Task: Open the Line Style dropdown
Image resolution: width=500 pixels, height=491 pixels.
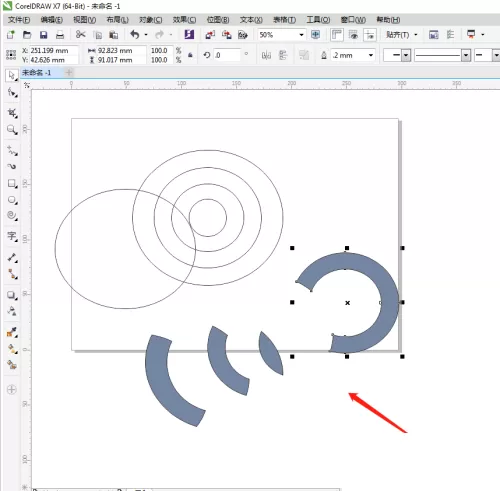Action: [x=466, y=55]
